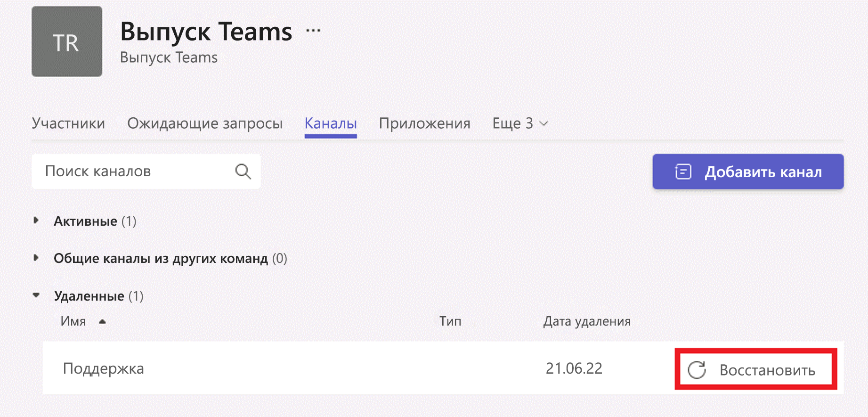Switch to the Участники tab
Screen dimensions: 868x417
68,123
